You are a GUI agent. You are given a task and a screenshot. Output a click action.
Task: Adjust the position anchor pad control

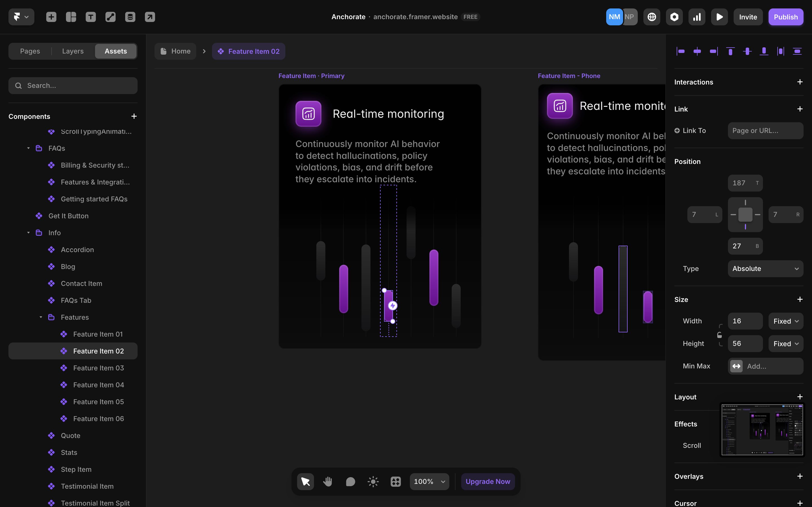pos(745,215)
